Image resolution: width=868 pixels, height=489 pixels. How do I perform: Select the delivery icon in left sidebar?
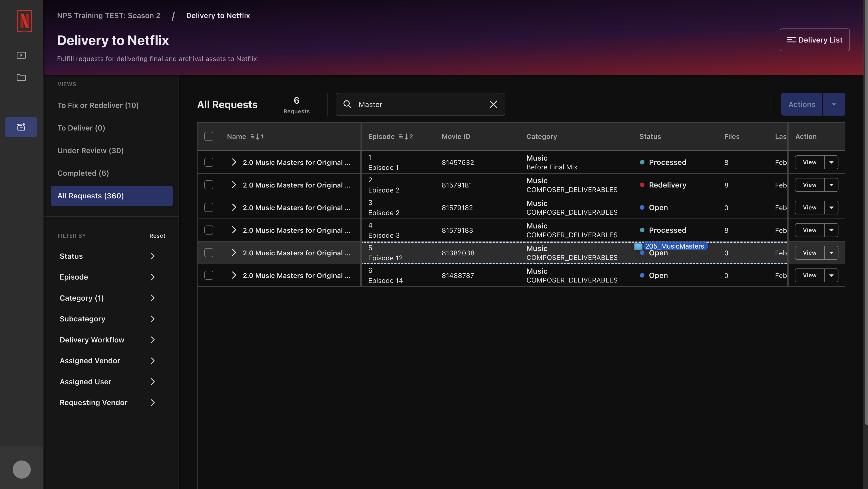pyautogui.click(x=21, y=127)
